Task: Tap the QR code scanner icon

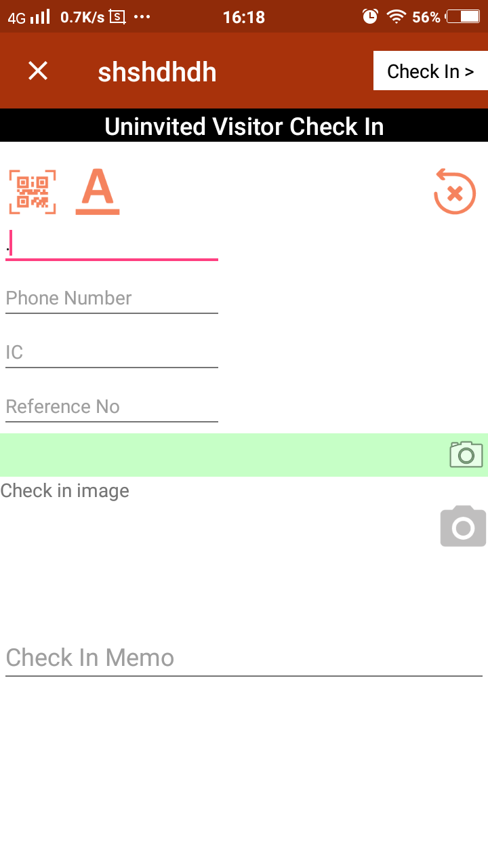Action: point(33,193)
